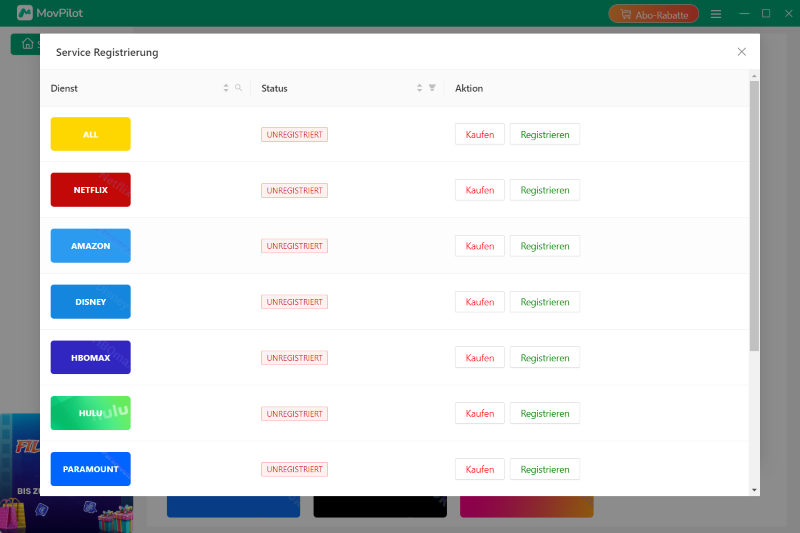This screenshot has height=533, width=800.
Task: Open the Status column filter
Action: (x=432, y=88)
